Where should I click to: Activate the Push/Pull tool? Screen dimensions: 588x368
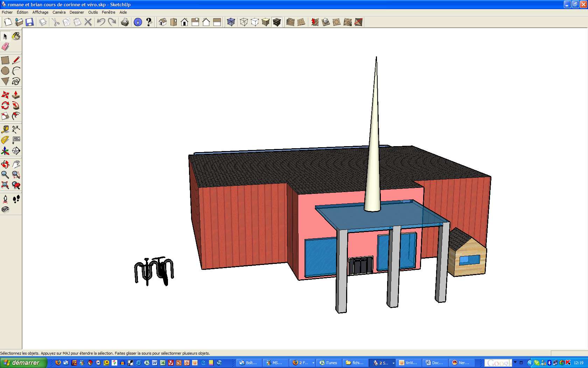tap(16, 95)
